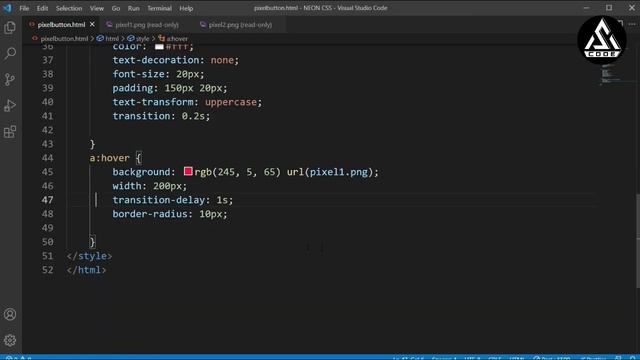Select pixelbutton.html in the breadcrumb
This screenshot has height=360, width=640.
click(64, 39)
